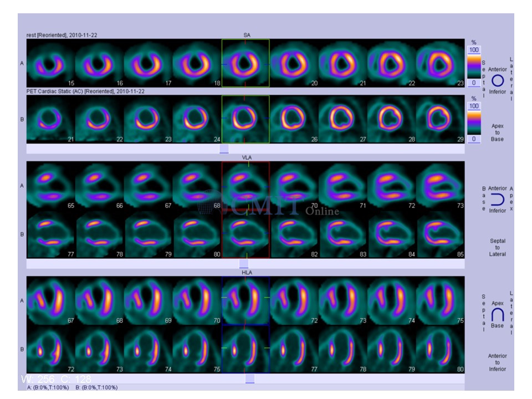Select VLA row B slice 77

click(50, 234)
